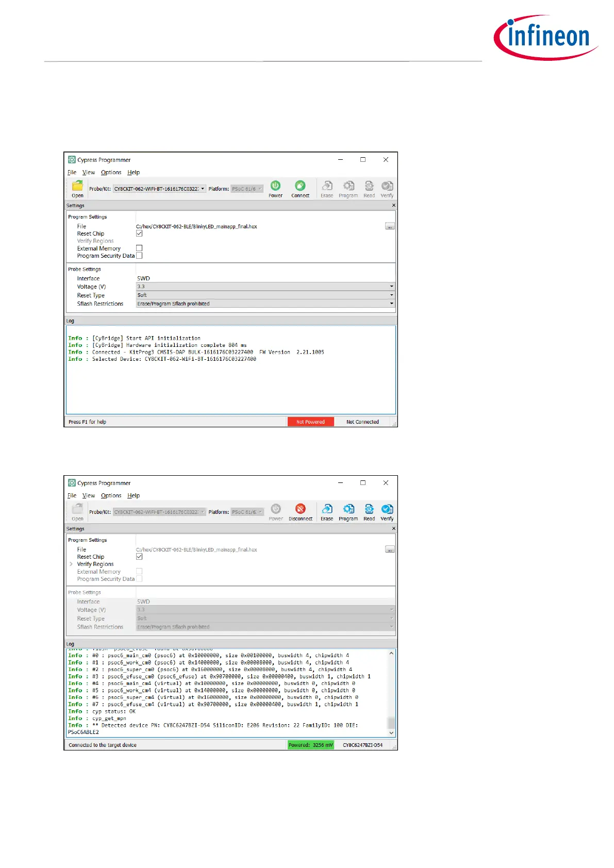This screenshot has height=868, width=614.
Task: Close the Settings panel in upper window
Action: click(394, 205)
